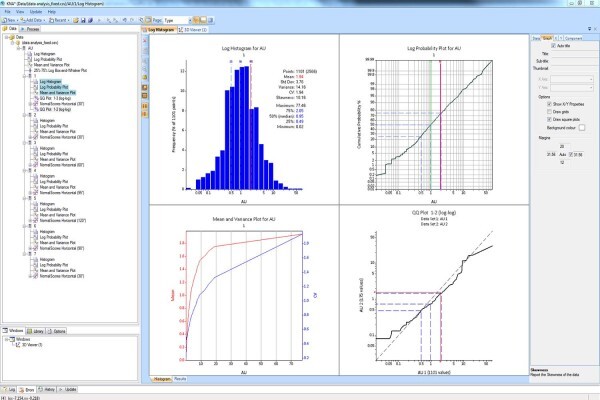Click upper orange icon in vertical toolbar
Viewport: 600px width, 400px height.
[145, 106]
